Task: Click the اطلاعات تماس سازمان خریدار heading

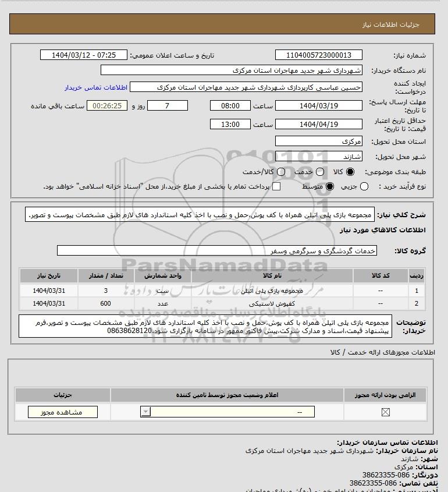Action: point(387,443)
